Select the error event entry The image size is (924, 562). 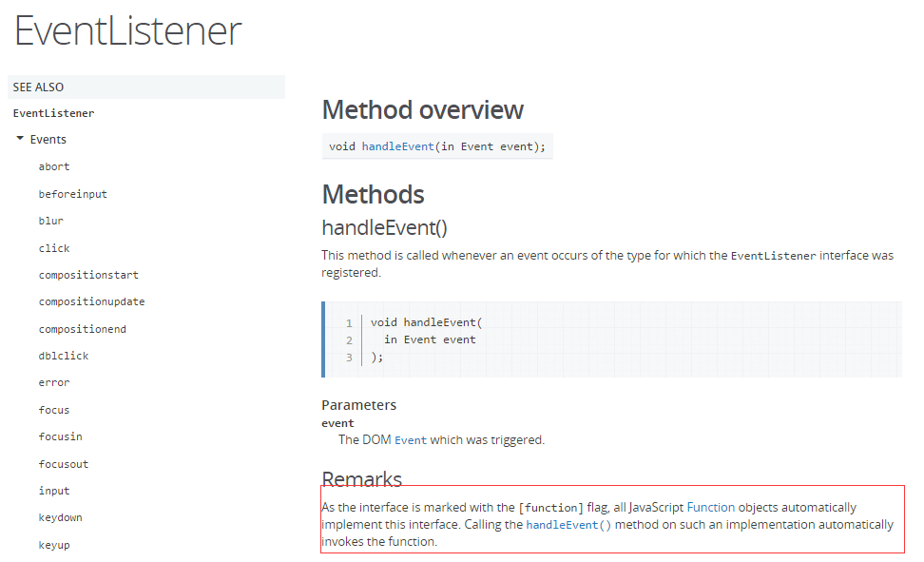pyautogui.click(x=54, y=382)
